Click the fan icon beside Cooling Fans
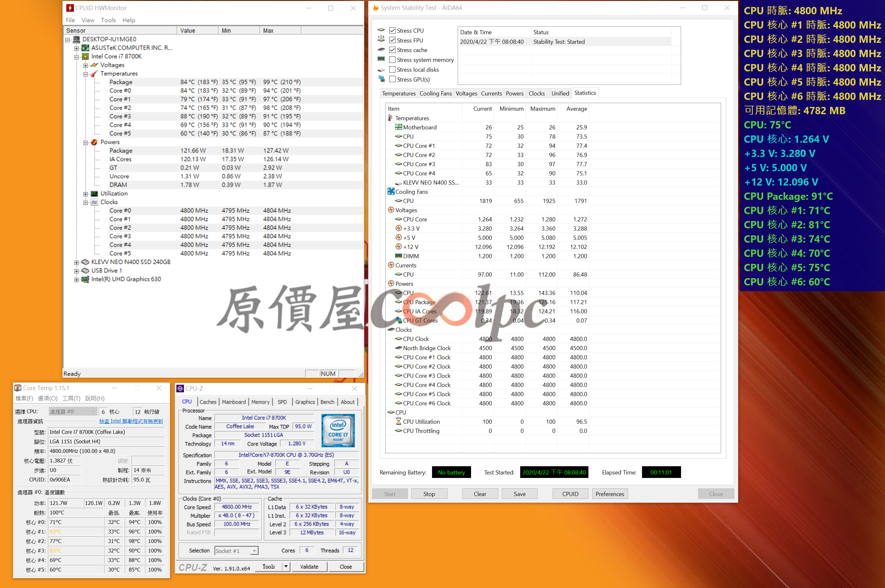This screenshot has width=885, height=588. (x=391, y=191)
